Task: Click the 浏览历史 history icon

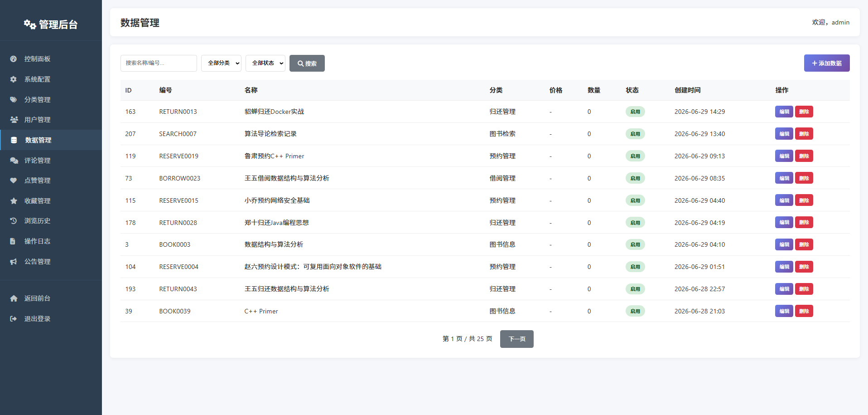Action: [x=14, y=221]
